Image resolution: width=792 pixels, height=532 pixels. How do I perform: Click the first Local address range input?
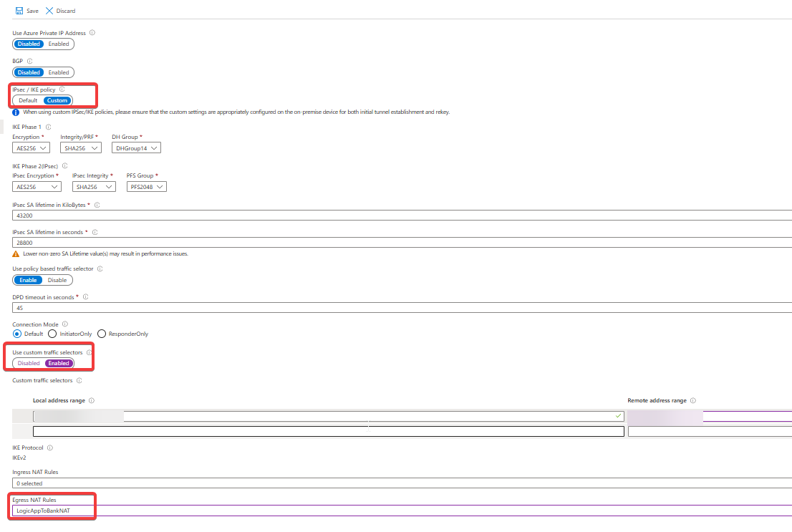[328, 416]
